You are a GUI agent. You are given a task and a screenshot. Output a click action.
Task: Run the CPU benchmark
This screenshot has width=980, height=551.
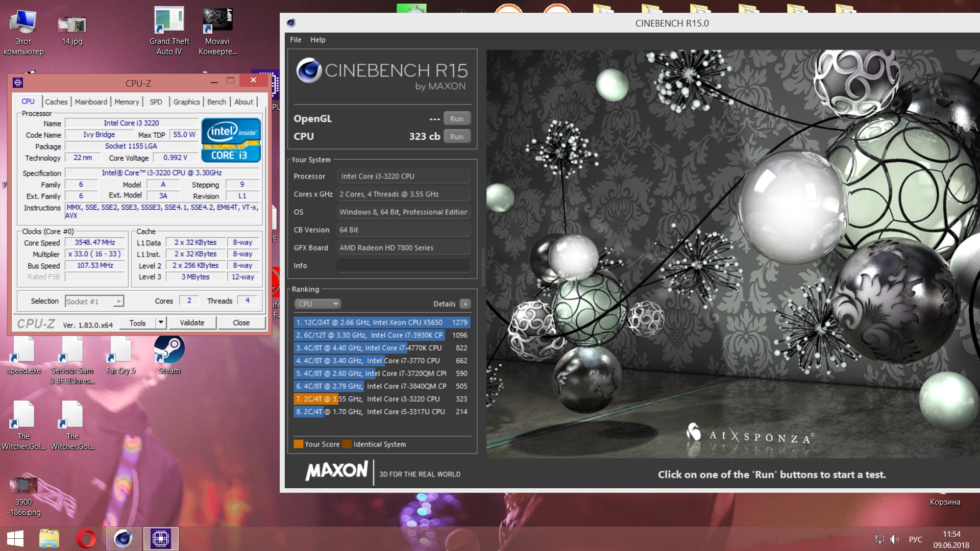click(457, 137)
